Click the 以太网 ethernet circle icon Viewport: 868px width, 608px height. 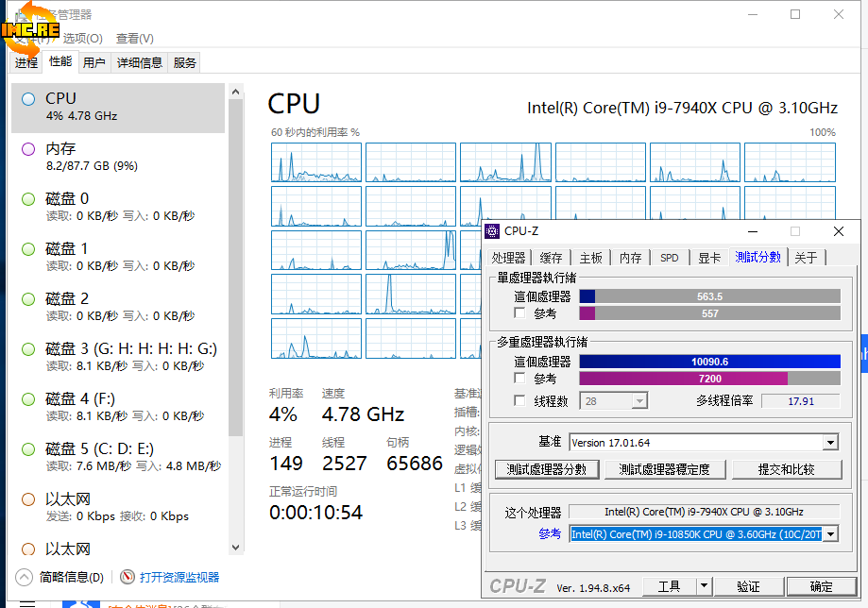coord(28,498)
